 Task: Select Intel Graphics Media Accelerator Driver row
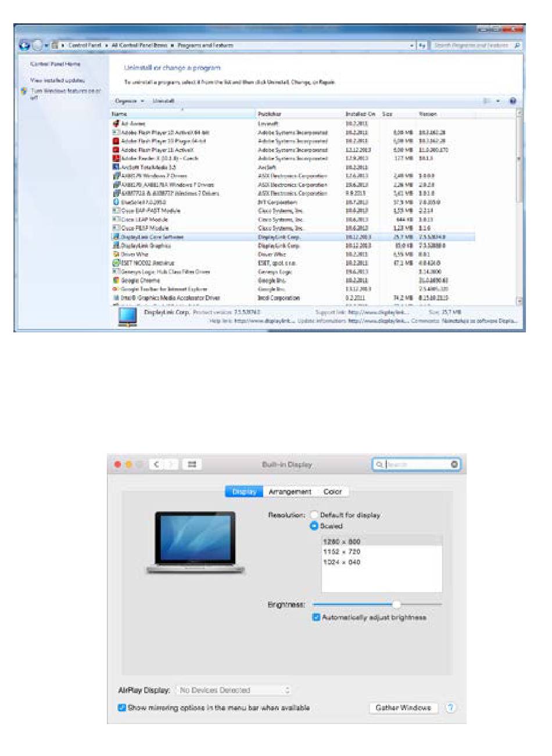coord(293,298)
